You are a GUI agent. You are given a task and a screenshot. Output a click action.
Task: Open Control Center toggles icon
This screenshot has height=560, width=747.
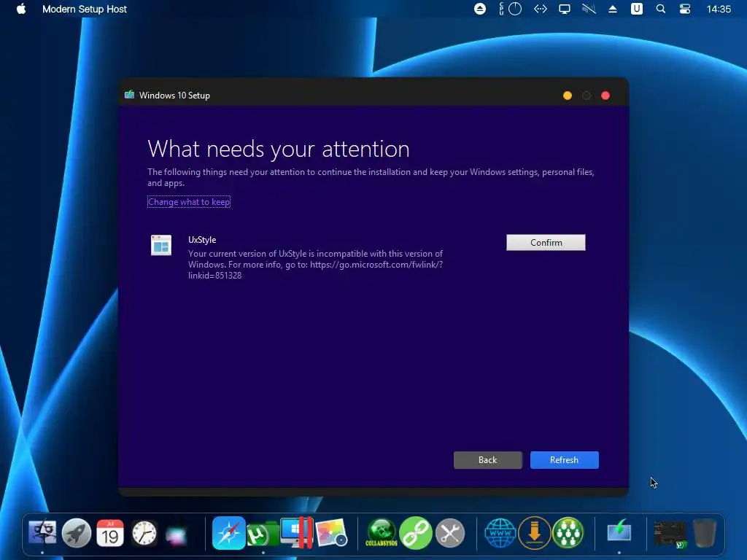[684, 9]
